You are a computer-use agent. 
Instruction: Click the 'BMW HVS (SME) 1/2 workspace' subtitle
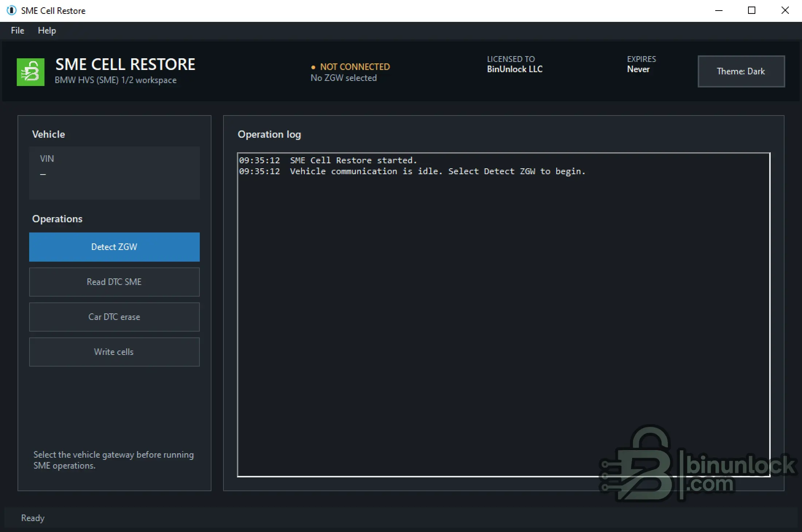pos(116,80)
